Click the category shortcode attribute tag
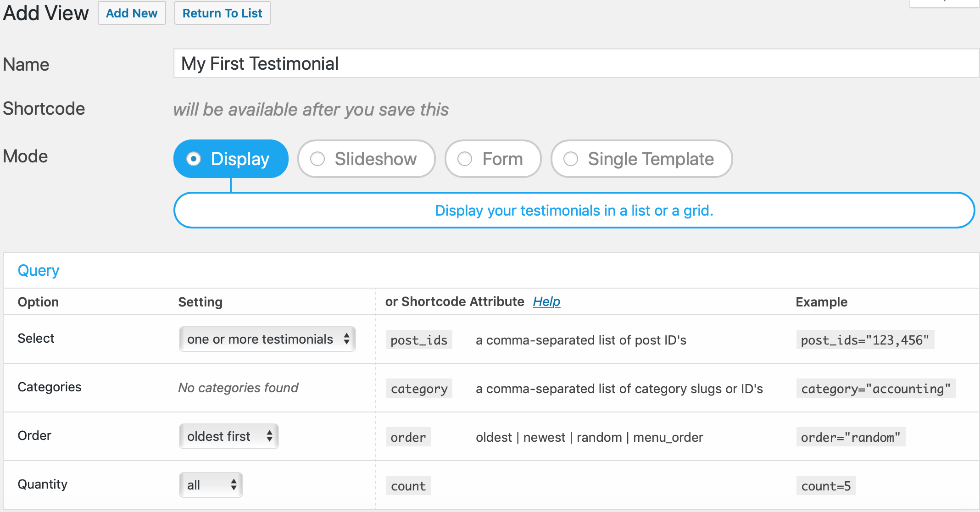Image resolution: width=980 pixels, height=512 pixels. [419, 389]
